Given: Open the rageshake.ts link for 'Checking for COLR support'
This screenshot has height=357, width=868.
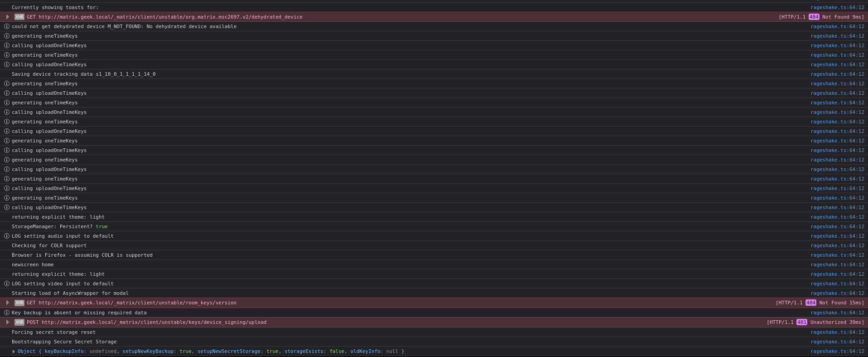Looking at the screenshot, I should coord(837,245).
